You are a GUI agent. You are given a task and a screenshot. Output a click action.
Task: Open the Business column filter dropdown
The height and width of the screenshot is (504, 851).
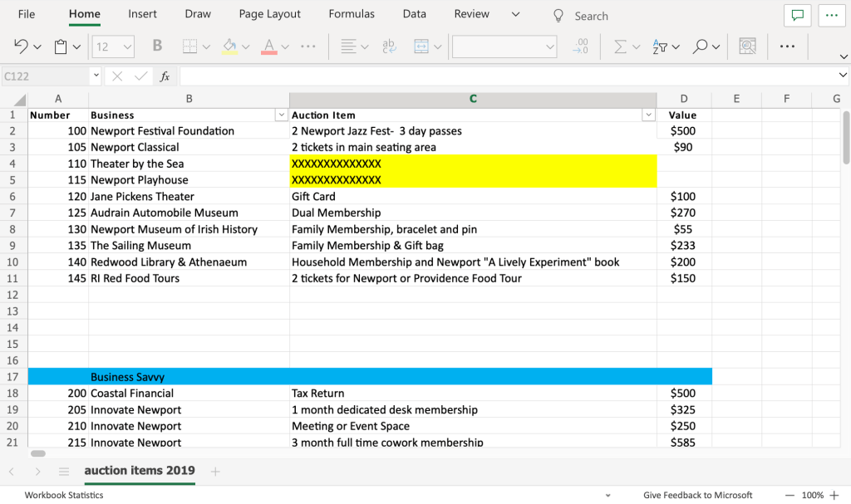tap(281, 115)
